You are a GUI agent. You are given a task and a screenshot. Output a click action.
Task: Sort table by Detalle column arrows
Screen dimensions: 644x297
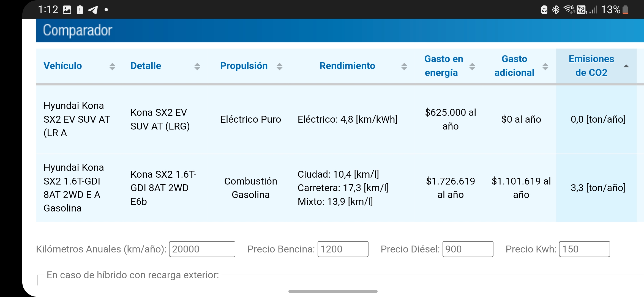pyautogui.click(x=197, y=66)
